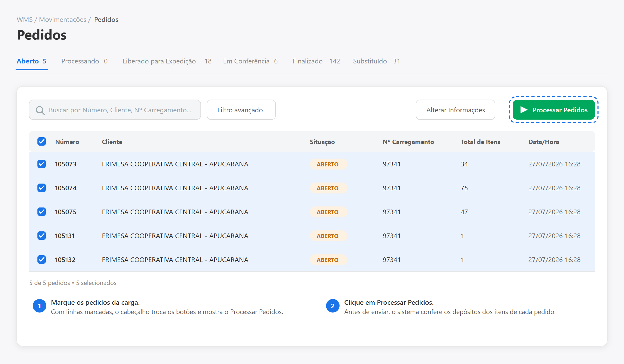Click the Processar Pedidos button
Viewport: 624px width, 364px height.
pos(554,110)
